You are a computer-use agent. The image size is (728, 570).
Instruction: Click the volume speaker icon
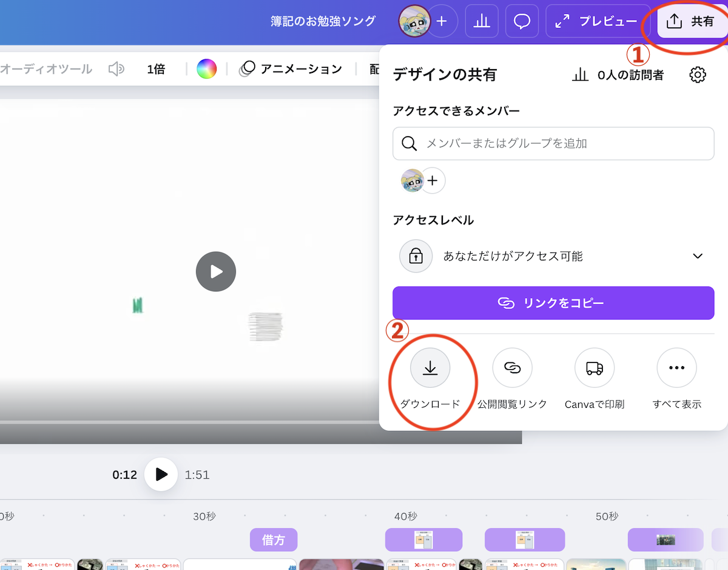pyautogui.click(x=116, y=69)
